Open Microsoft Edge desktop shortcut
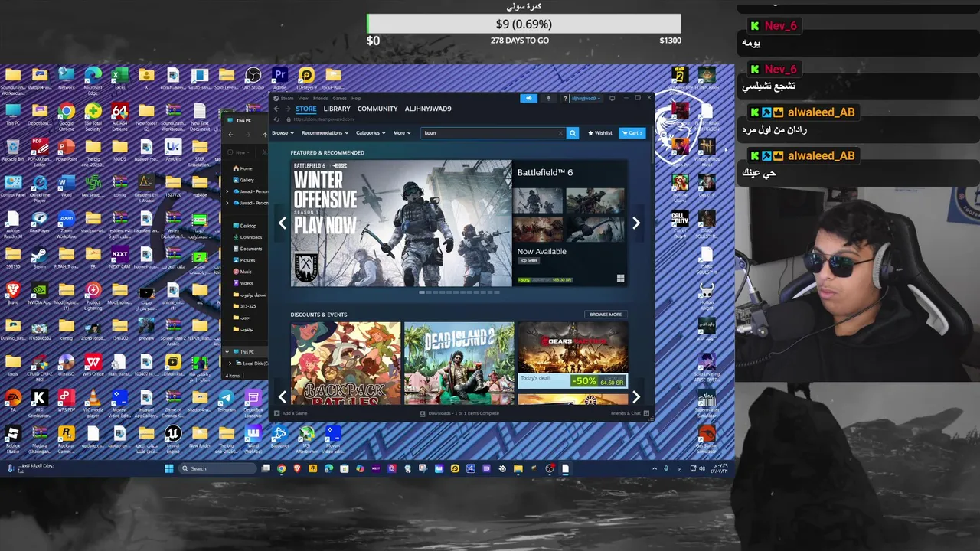 point(93,80)
